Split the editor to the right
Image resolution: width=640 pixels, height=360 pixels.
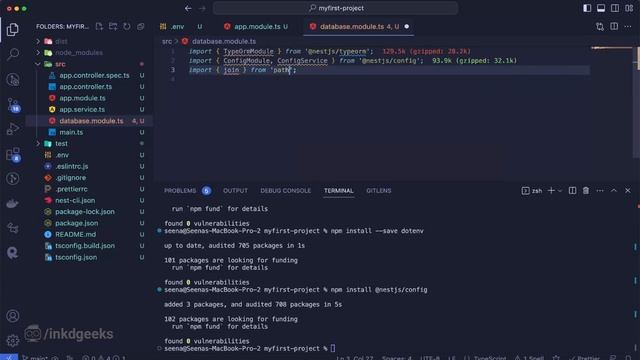614,27
